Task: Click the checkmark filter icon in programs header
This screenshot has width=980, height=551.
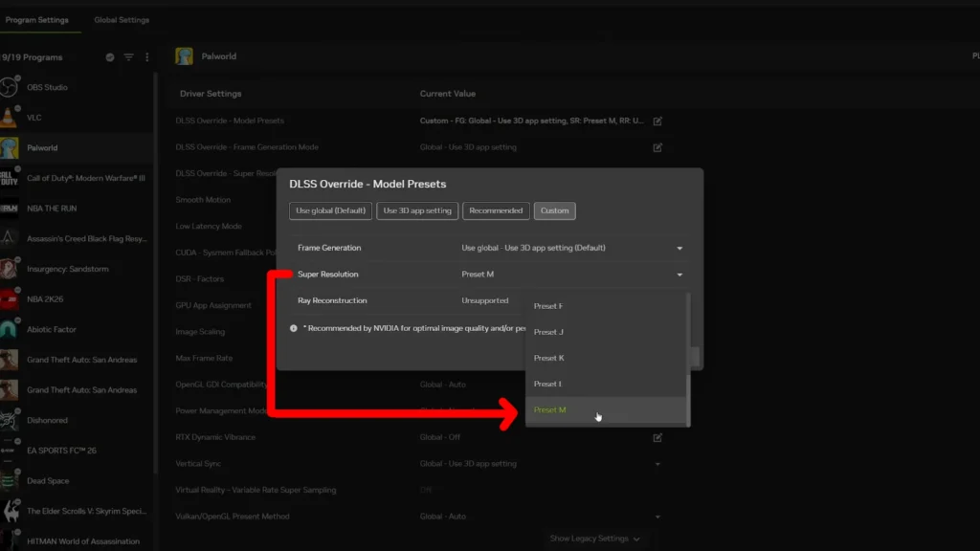Action: click(110, 56)
